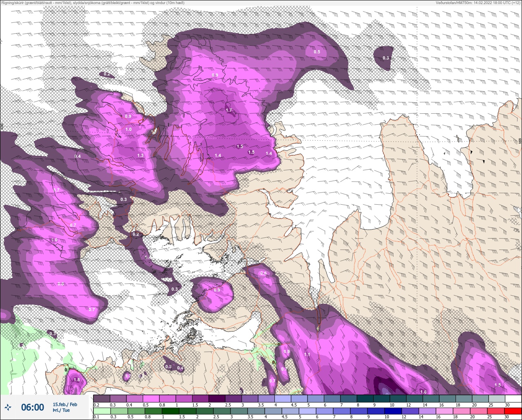Click the 1.1 precipitation value on map
The height and width of the screenshot is (420, 522).
pos(307,354)
